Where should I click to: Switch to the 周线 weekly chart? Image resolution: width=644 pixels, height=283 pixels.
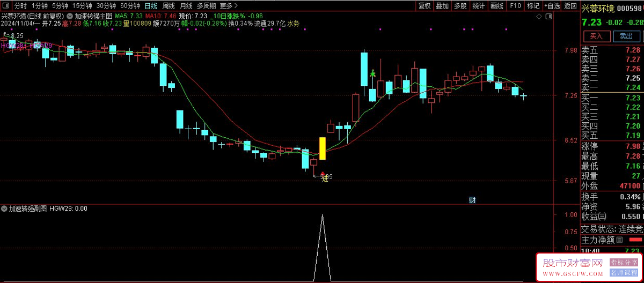pos(169,6)
